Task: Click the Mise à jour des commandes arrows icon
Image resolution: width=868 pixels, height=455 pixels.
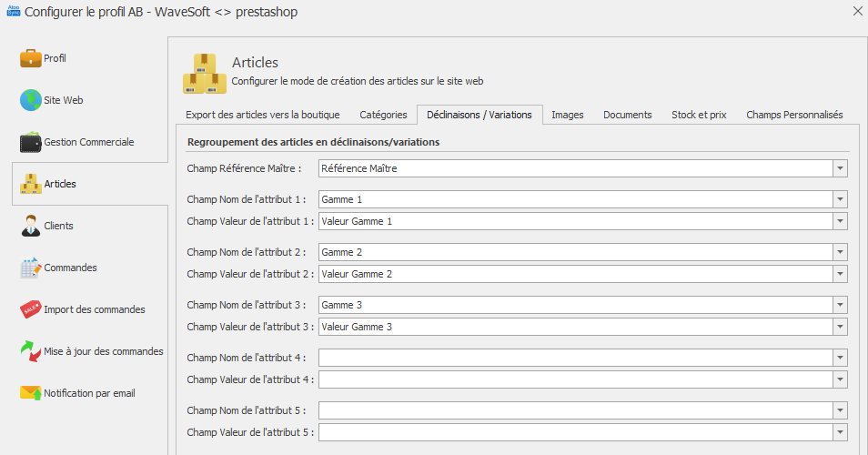Action: pos(30,351)
